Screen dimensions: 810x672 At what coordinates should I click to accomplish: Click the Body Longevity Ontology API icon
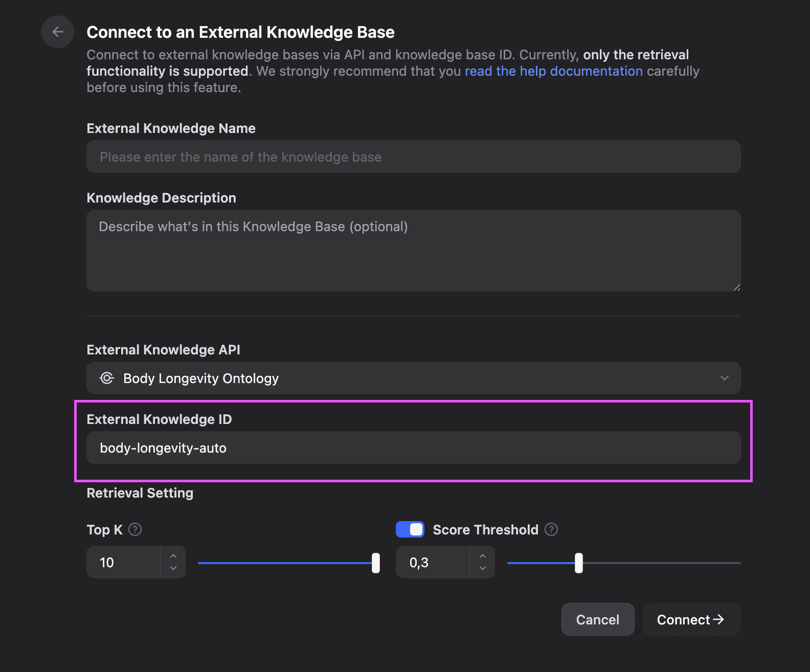pos(107,378)
